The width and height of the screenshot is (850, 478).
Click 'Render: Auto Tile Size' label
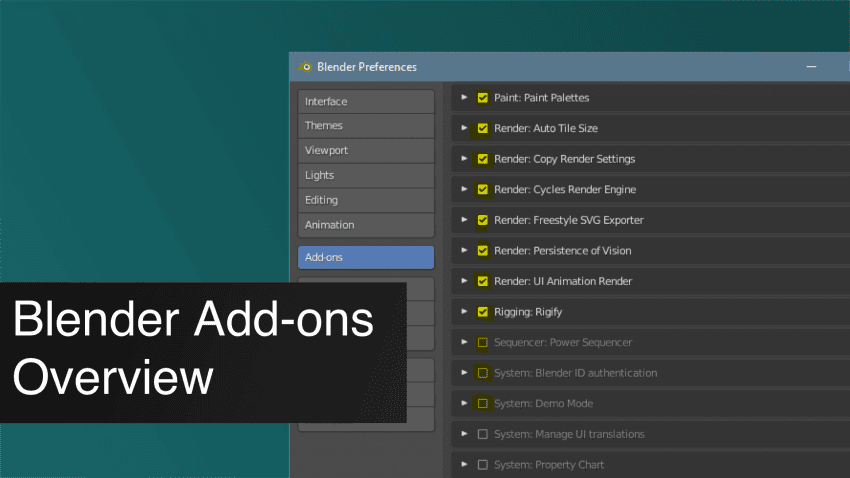point(546,128)
